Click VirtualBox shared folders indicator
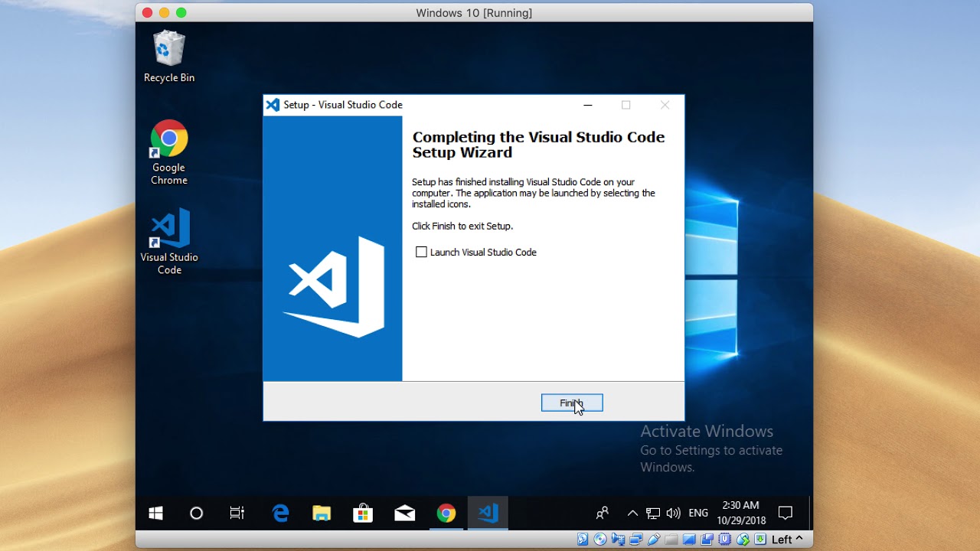The image size is (980, 551). (671, 540)
